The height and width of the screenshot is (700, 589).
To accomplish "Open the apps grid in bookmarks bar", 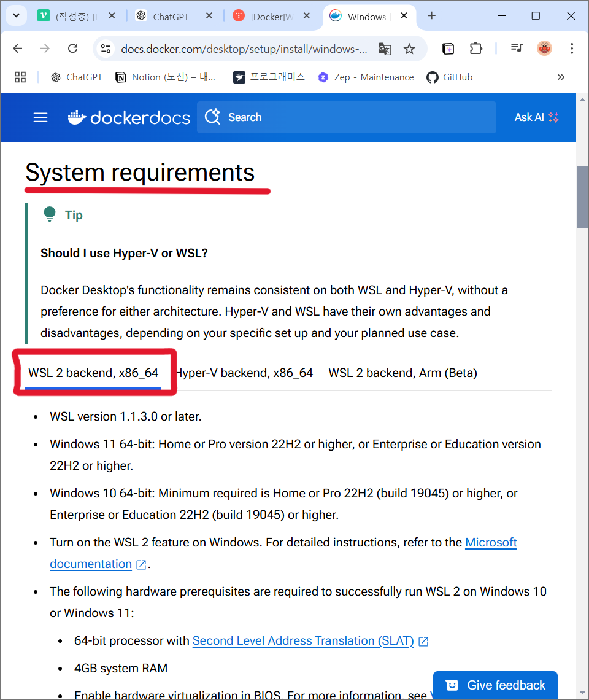I will coord(20,77).
